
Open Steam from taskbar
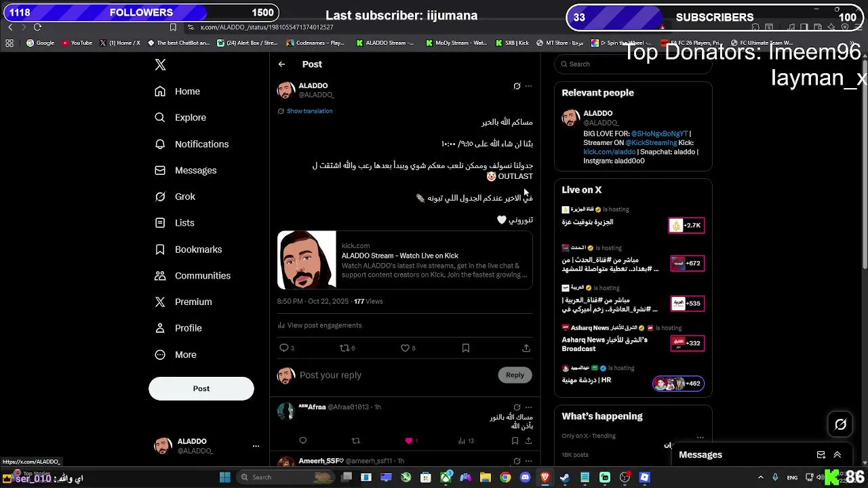(565, 477)
